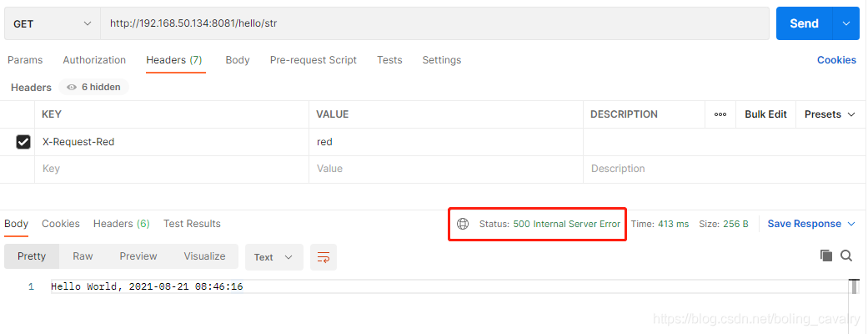Open the Cookies link

pyautogui.click(x=836, y=60)
